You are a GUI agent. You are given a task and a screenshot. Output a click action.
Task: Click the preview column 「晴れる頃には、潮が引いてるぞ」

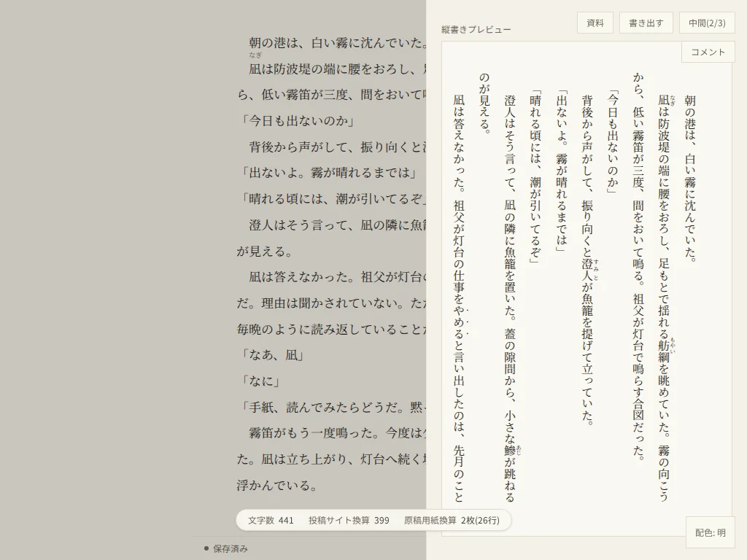[x=535, y=176]
